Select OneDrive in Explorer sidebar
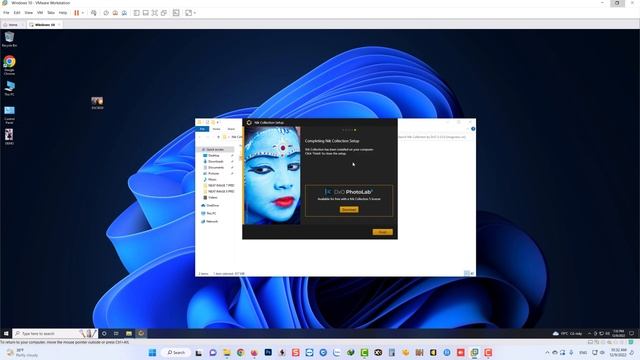The height and width of the screenshot is (360, 640). 213,205
